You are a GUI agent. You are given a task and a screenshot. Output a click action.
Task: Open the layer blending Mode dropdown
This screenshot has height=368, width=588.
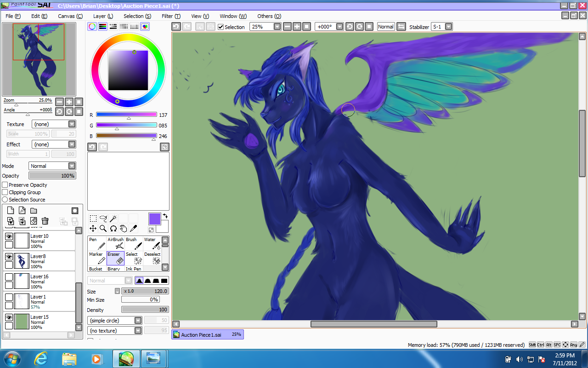[x=52, y=166]
